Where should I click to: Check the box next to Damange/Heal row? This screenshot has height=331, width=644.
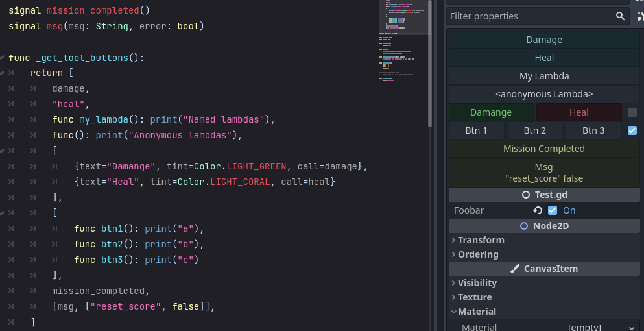tap(632, 112)
